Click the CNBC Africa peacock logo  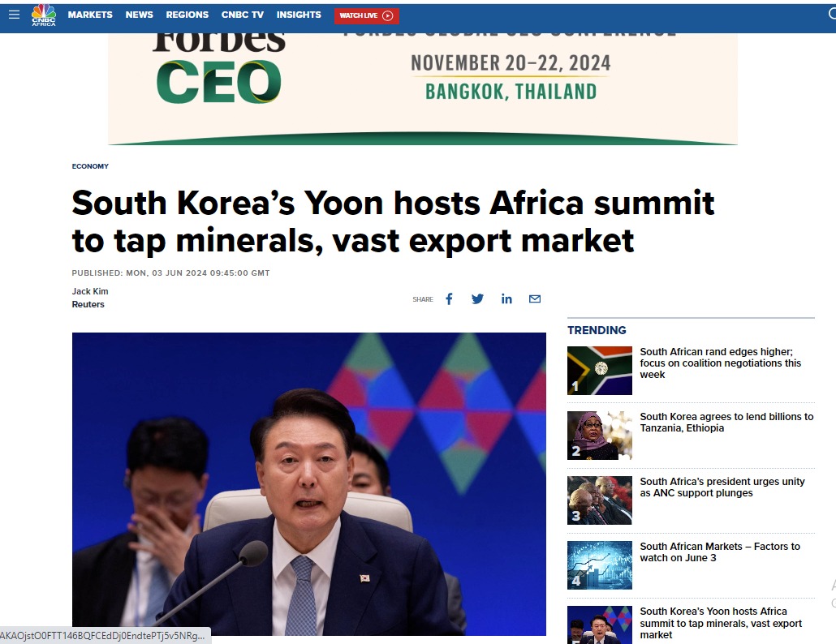coord(44,15)
